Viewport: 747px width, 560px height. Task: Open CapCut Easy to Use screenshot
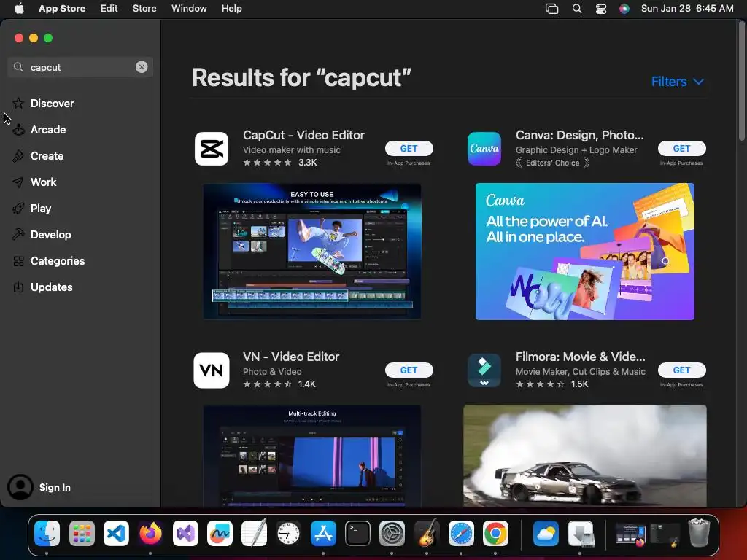pyautogui.click(x=312, y=252)
